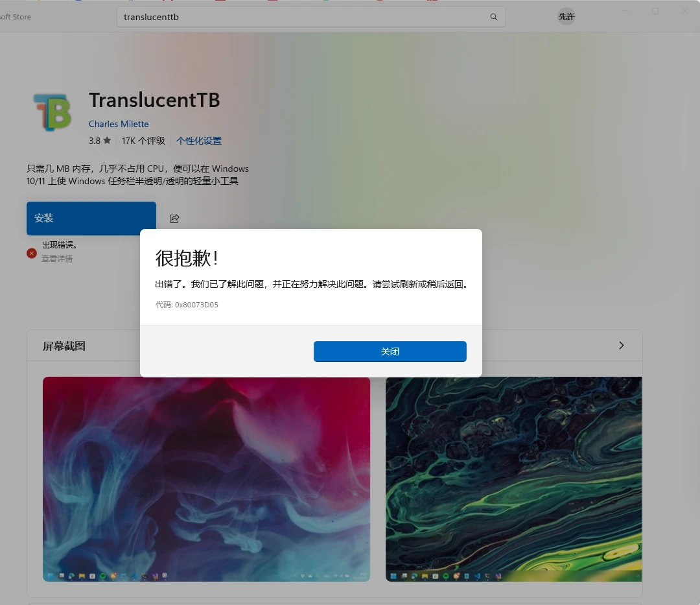Open the 查看详情 link
The height and width of the screenshot is (605, 700).
(x=56, y=259)
